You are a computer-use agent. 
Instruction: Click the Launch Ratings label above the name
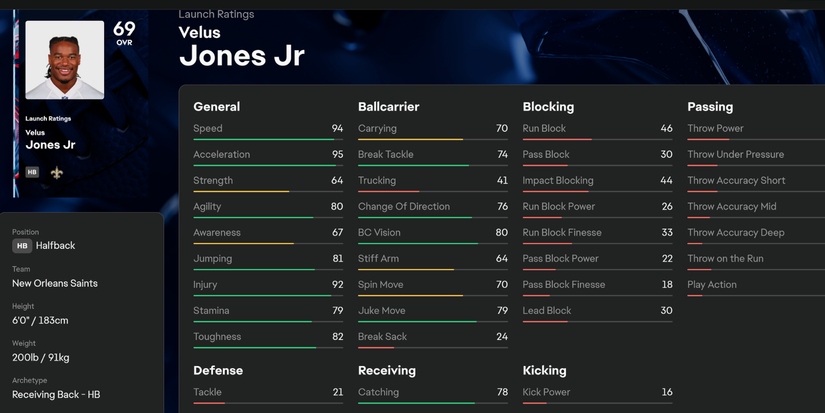pos(216,14)
